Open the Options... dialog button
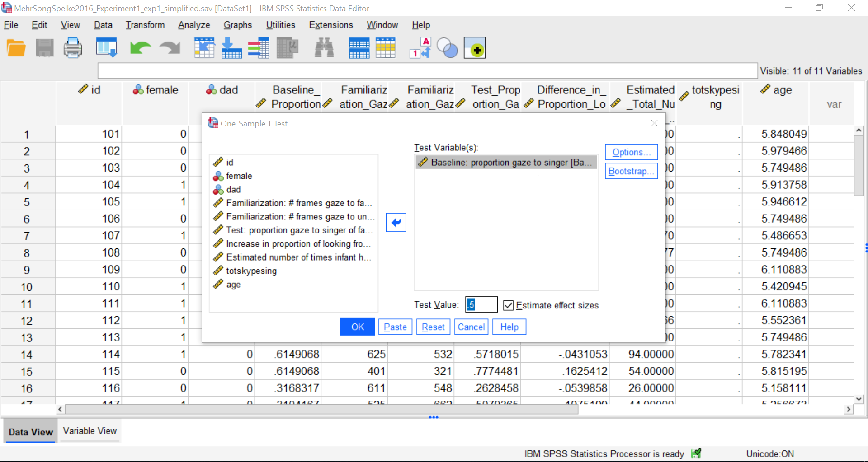Viewport: 868px width, 462px height. pyautogui.click(x=631, y=152)
